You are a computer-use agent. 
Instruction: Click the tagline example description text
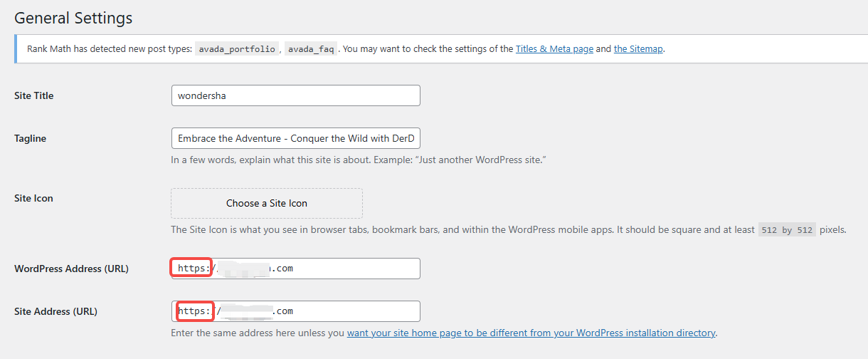pos(357,160)
